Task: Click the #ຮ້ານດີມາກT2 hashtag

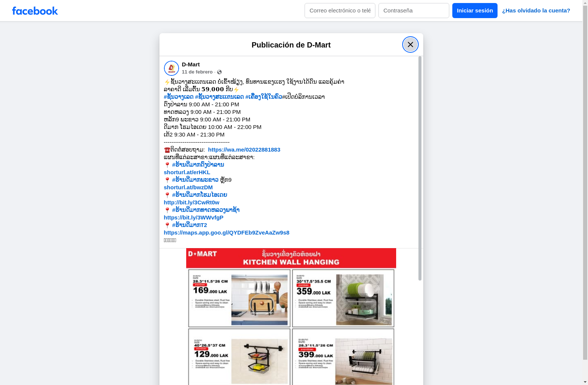Action: pos(190,225)
